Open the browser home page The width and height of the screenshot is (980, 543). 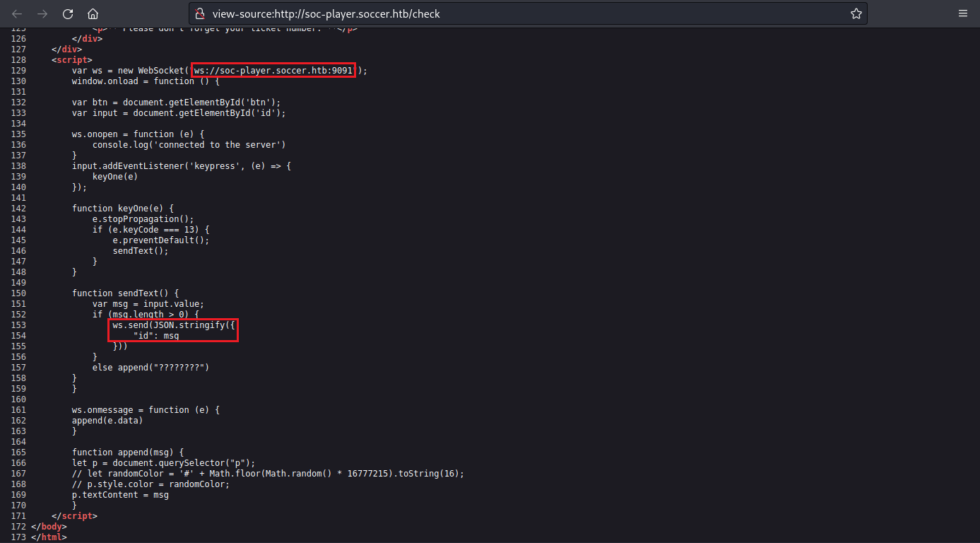93,13
